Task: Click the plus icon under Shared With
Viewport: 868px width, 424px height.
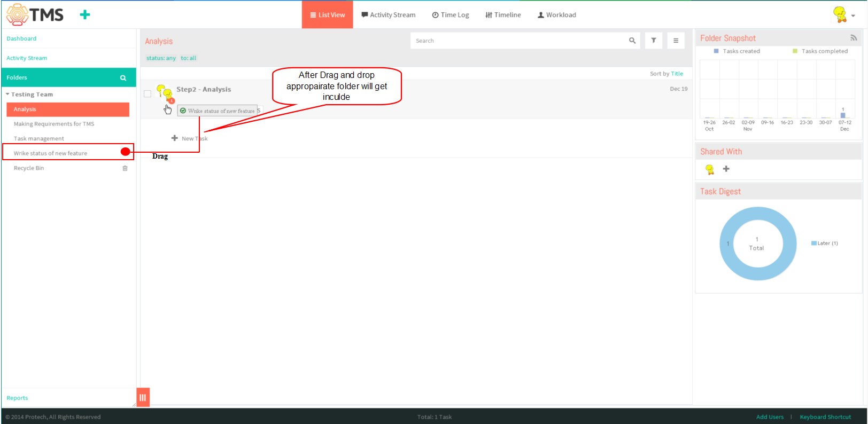Action: [726, 169]
